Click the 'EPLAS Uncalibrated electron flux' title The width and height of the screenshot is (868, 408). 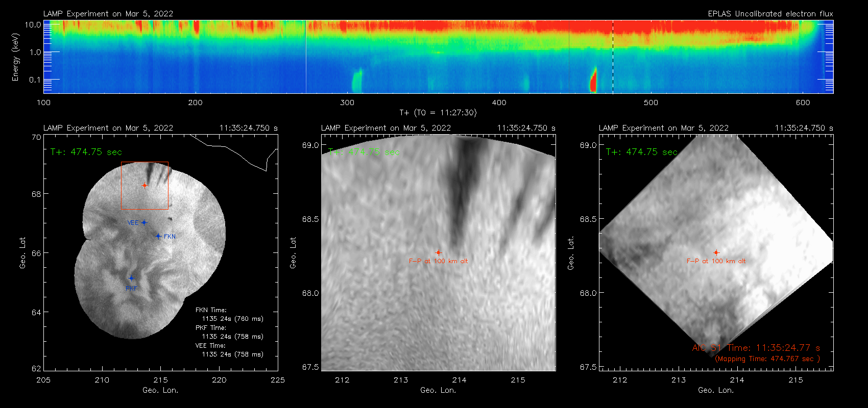[x=770, y=14]
